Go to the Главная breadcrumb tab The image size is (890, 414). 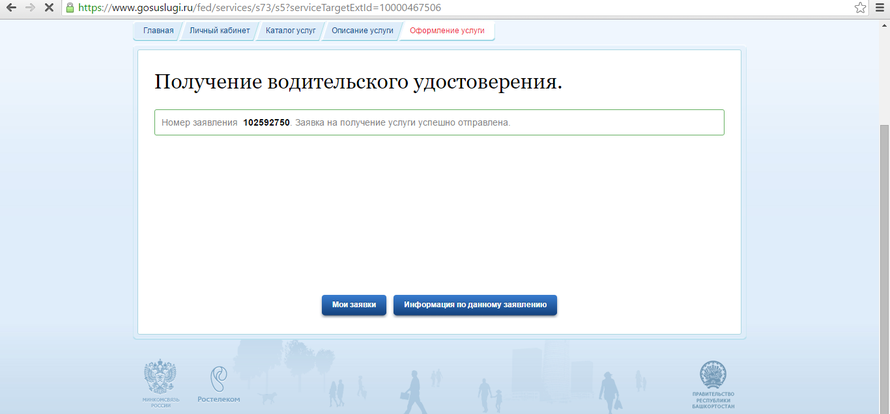pos(158,31)
